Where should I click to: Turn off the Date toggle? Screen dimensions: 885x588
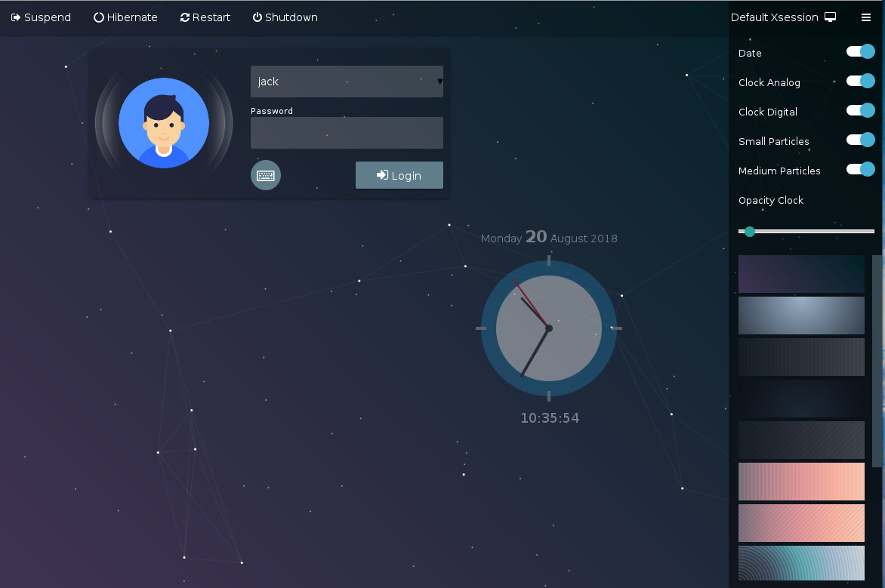pos(861,51)
